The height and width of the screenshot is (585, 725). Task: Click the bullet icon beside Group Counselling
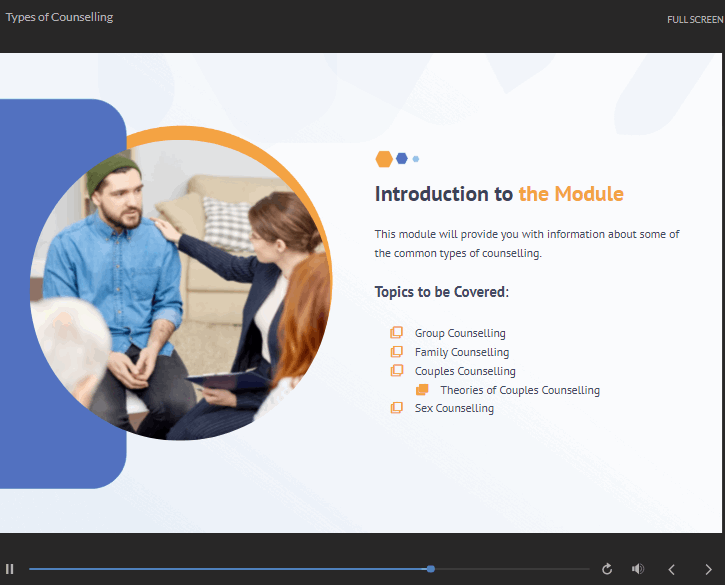397,333
